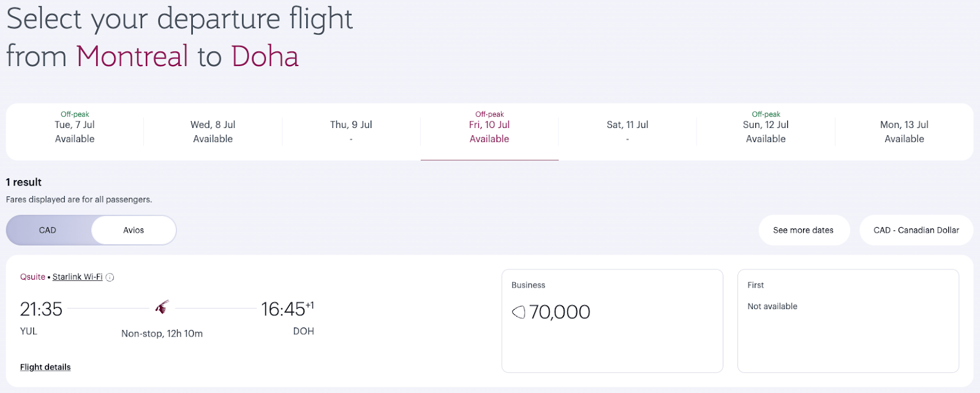980x393 pixels.
Task: Choose the Business 70,000 Avios fare
Action: click(612, 321)
